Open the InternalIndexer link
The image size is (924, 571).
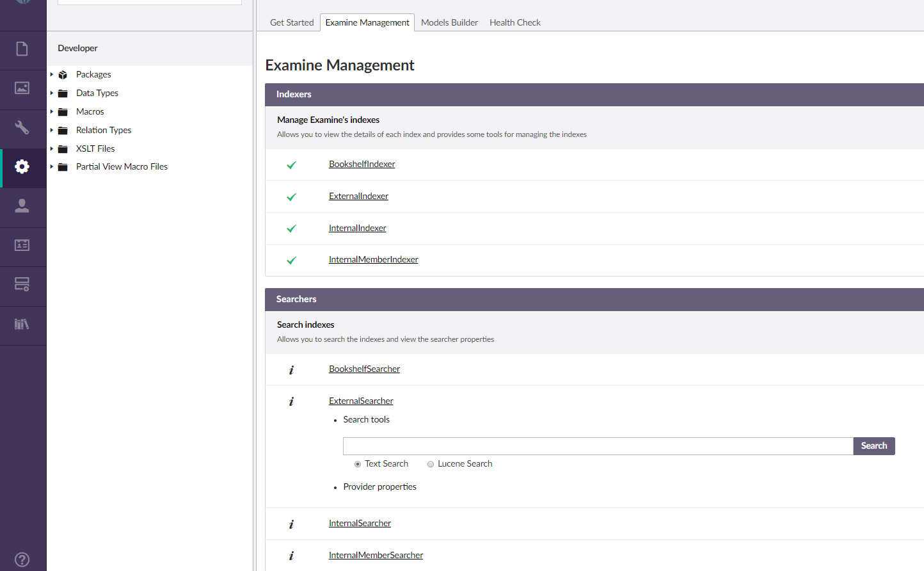[x=358, y=228]
